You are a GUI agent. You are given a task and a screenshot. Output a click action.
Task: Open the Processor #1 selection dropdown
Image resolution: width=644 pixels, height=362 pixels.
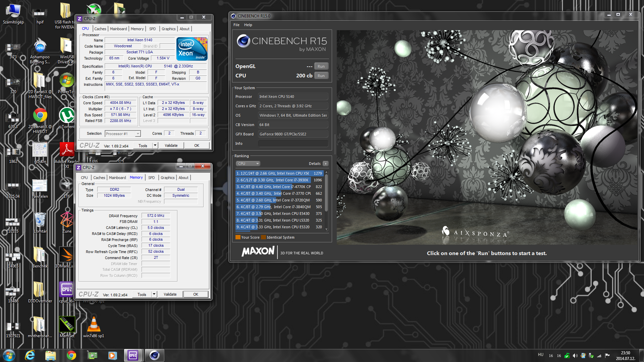coord(122,134)
